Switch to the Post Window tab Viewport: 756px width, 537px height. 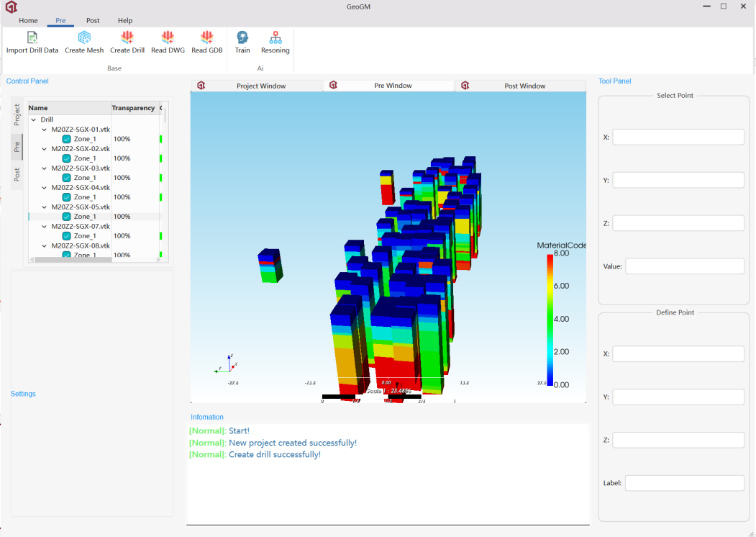pos(524,86)
